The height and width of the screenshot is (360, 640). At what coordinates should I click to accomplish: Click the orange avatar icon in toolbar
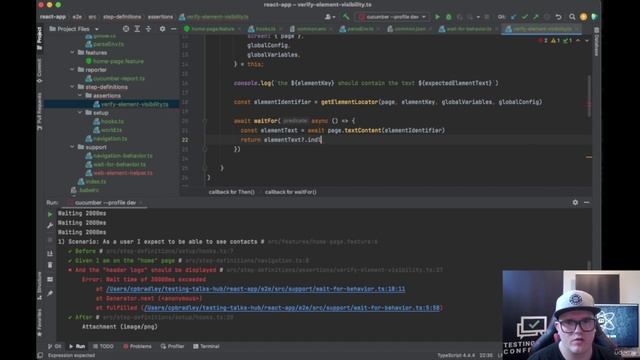pyautogui.click(x=583, y=17)
